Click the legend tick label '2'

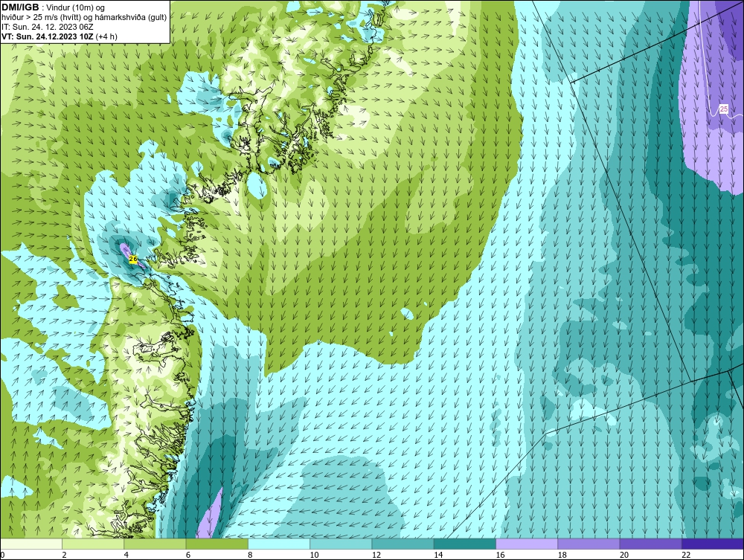click(64, 556)
